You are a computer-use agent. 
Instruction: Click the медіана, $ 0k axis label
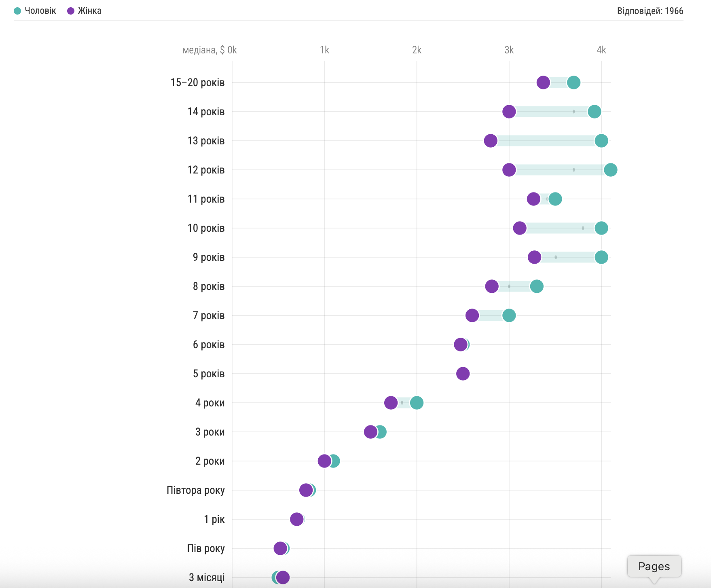point(209,50)
